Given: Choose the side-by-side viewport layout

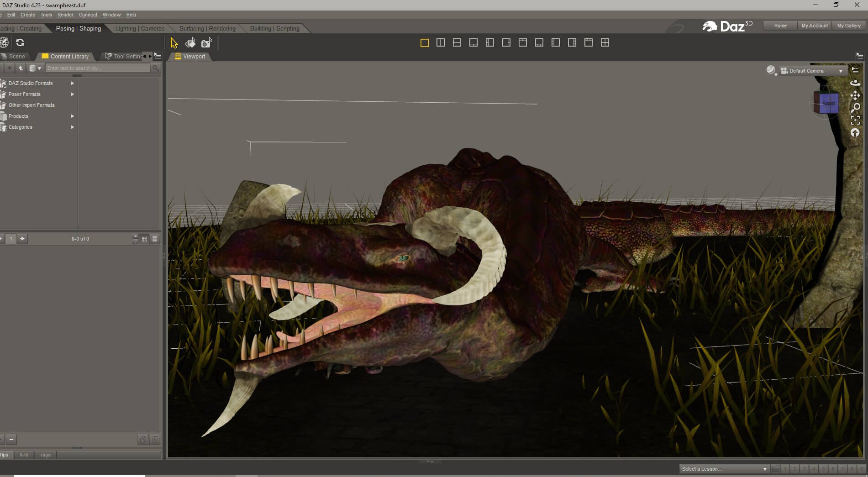Looking at the screenshot, I should pyautogui.click(x=441, y=42).
